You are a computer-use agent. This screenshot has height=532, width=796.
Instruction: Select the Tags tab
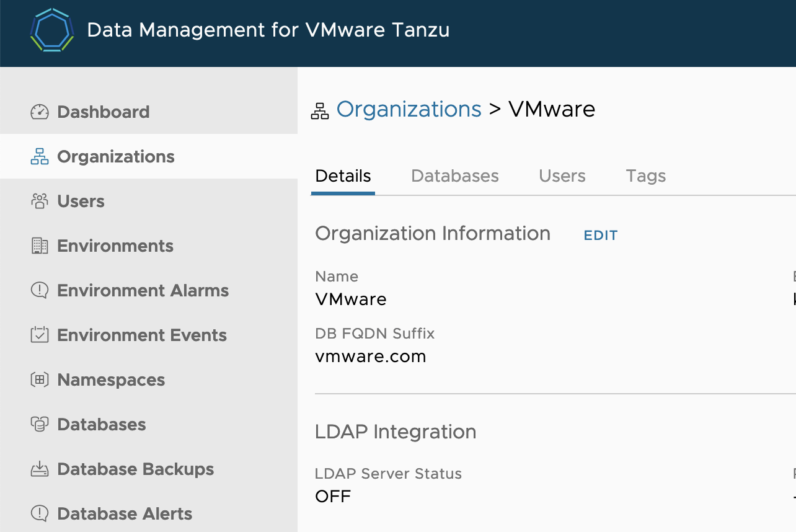[645, 176]
